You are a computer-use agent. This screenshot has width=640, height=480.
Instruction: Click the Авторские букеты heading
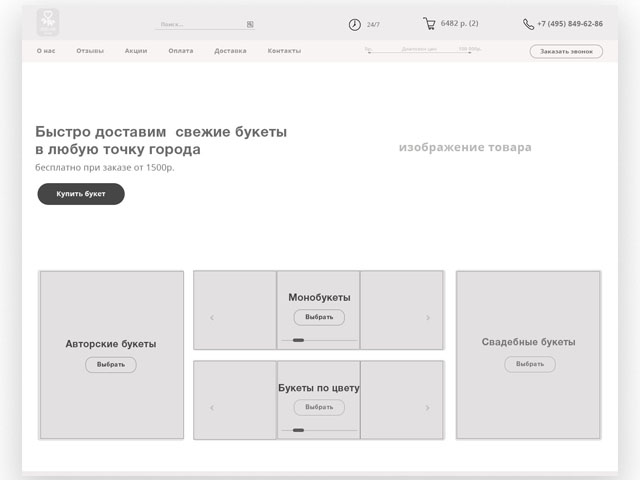[x=111, y=344]
